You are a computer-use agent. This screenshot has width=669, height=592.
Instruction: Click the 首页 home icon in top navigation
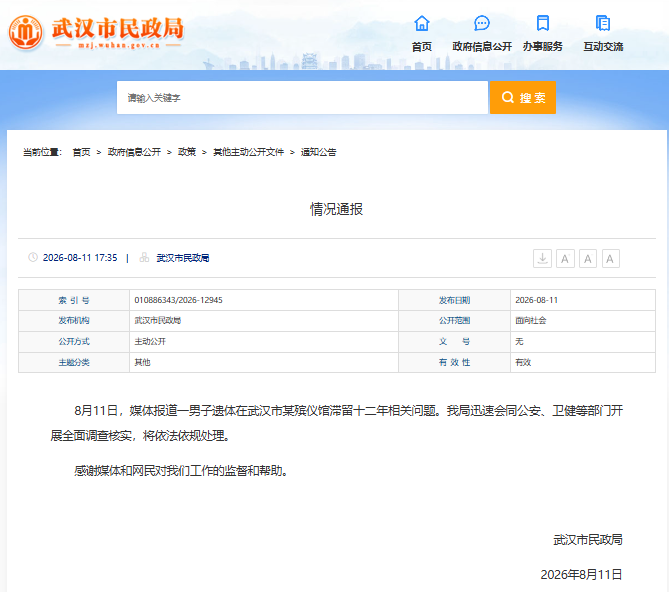coord(422,23)
